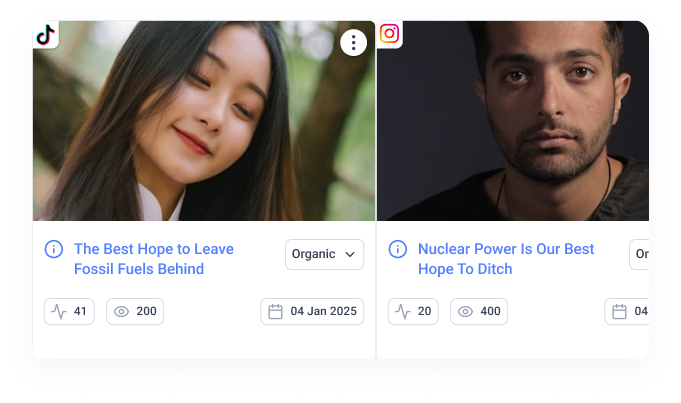Click the engagement pulse icon showing 20
681x403 pixels.
pos(403,311)
